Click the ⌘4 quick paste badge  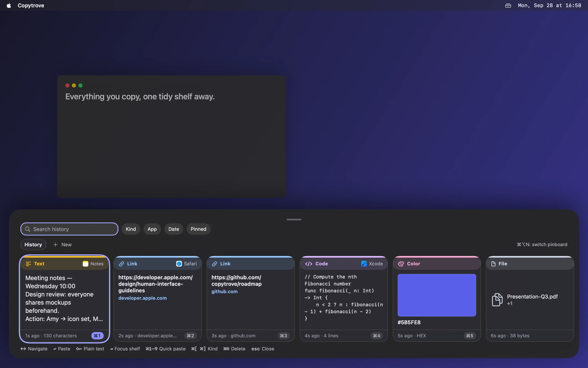pyautogui.click(x=376, y=336)
